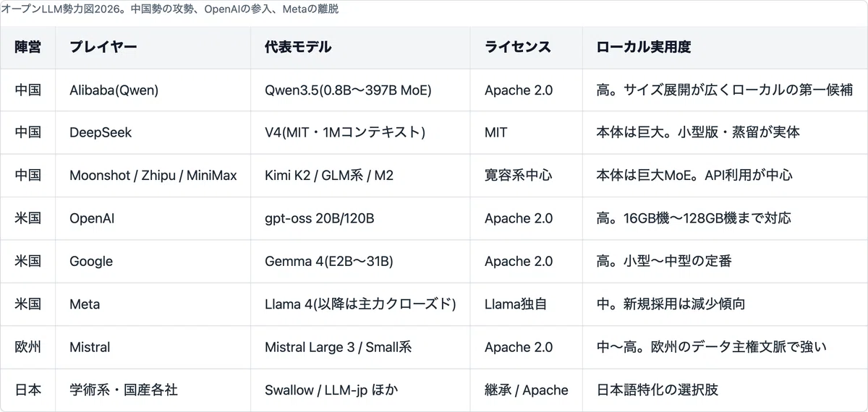Select the DeepSeek player cell
868x412 pixels.
point(153,133)
